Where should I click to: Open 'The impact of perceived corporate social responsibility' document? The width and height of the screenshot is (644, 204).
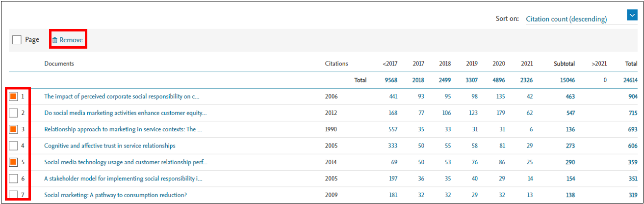(122, 96)
